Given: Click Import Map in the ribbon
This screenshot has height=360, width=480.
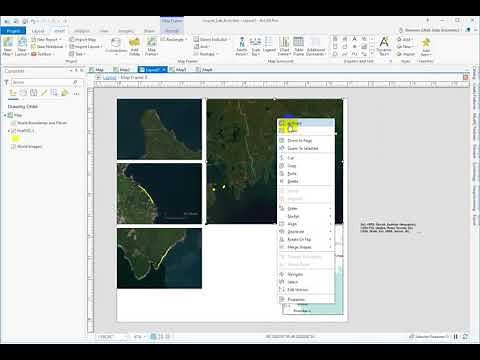Looking at the screenshot, I should pos(83,39).
